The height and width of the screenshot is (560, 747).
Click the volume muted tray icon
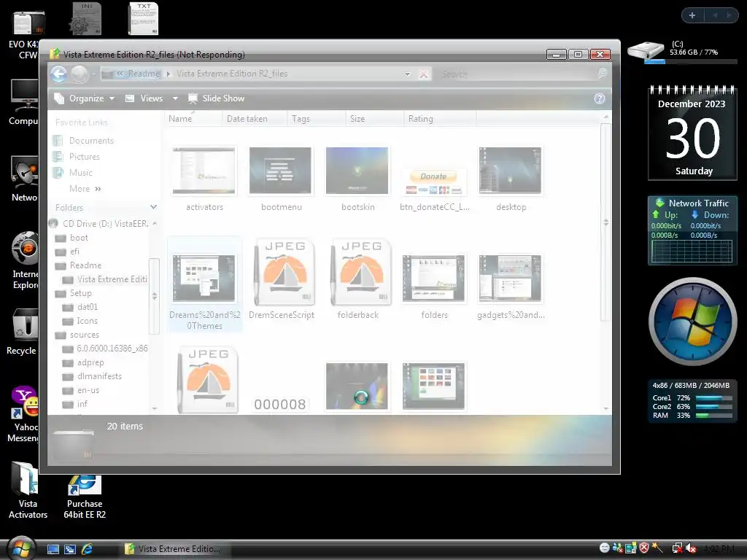click(691, 548)
